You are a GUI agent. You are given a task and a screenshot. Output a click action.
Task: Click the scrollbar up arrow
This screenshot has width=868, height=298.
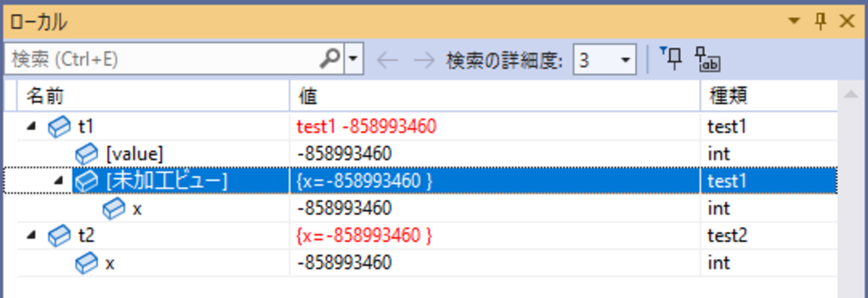850,95
